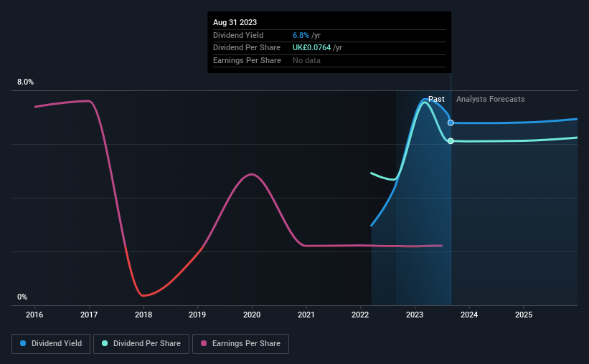Click the 2018 x-axis label
The image size is (589, 364).
coord(143,315)
